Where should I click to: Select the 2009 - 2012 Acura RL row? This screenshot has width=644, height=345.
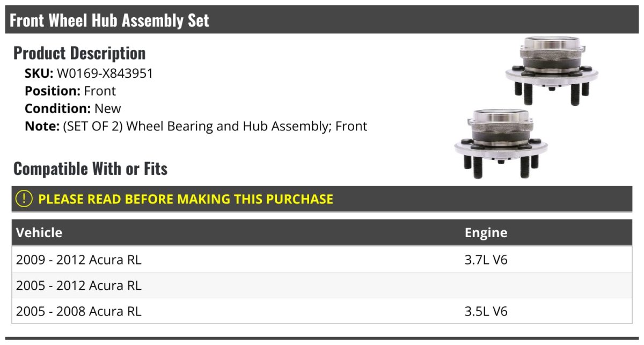tap(79, 260)
